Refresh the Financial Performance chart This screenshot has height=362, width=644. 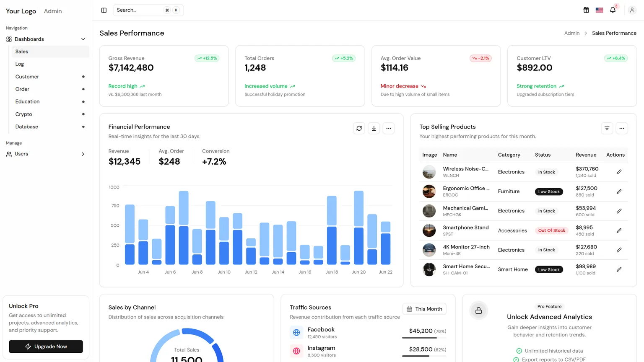click(359, 128)
